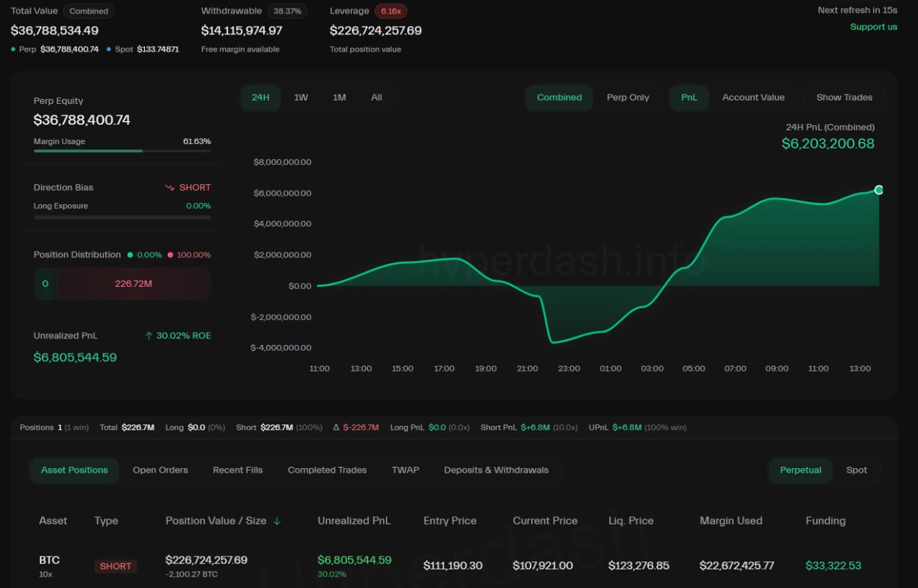Toggle chart to Account Value

click(x=753, y=98)
